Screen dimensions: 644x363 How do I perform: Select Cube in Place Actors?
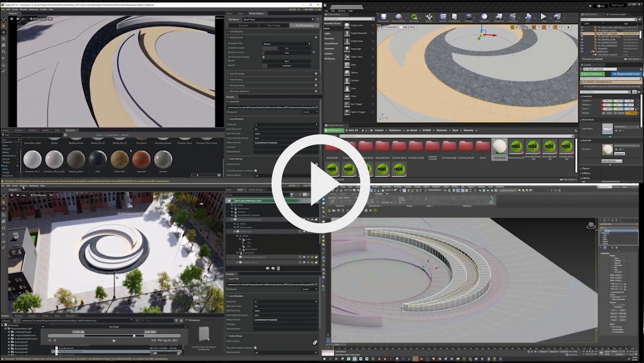tap(358, 64)
